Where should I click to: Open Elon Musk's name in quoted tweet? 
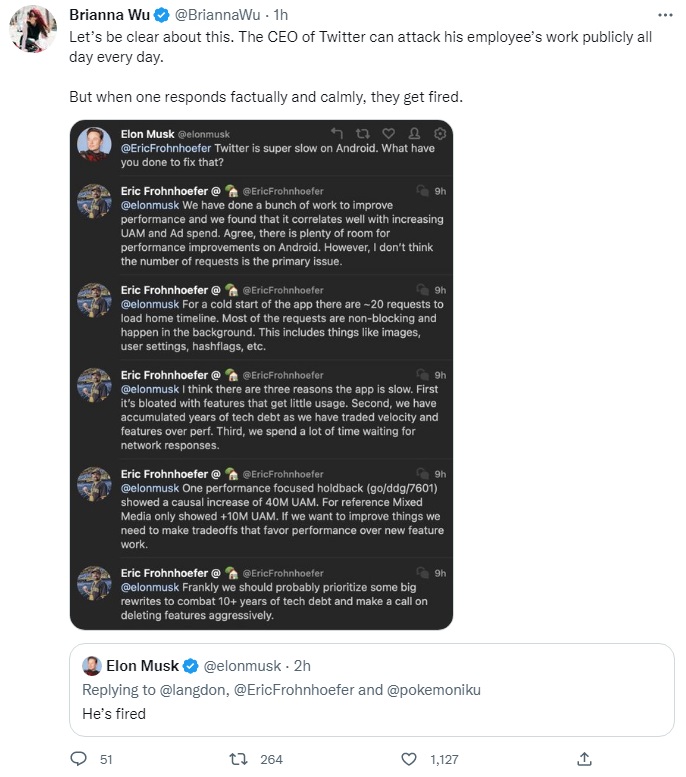[142, 666]
